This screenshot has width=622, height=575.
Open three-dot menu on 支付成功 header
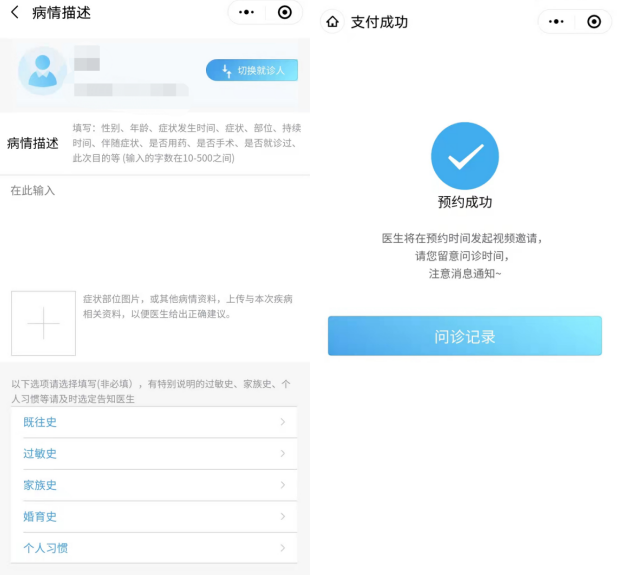click(557, 22)
